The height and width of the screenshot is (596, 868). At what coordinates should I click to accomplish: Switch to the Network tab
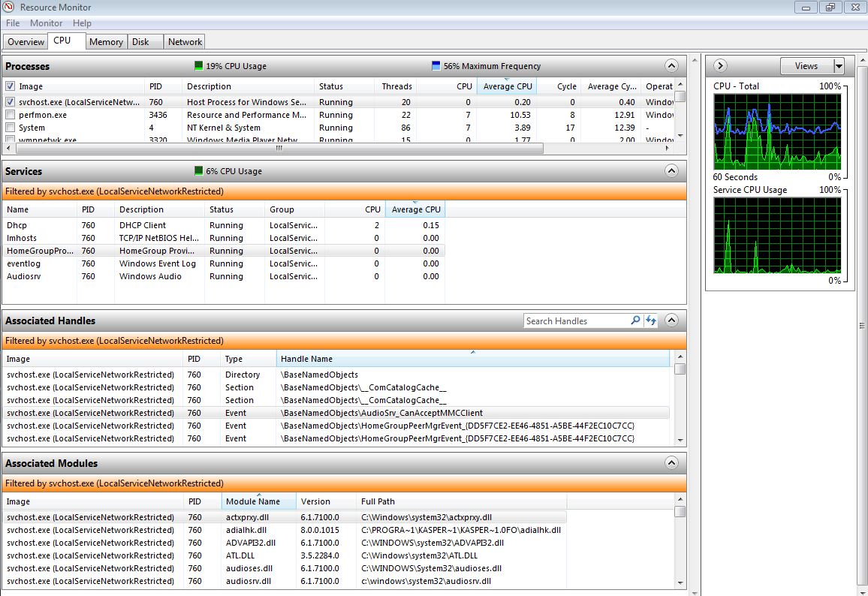[x=185, y=42]
